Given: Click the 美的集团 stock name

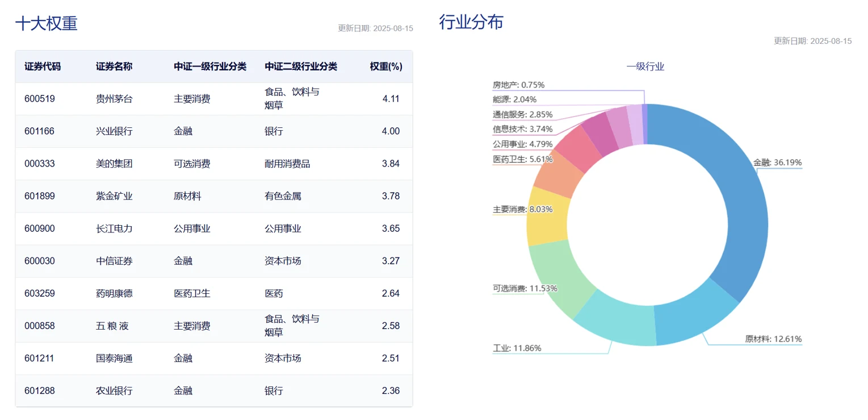Looking at the screenshot, I should pyautogui.click(x=114, y=164).
